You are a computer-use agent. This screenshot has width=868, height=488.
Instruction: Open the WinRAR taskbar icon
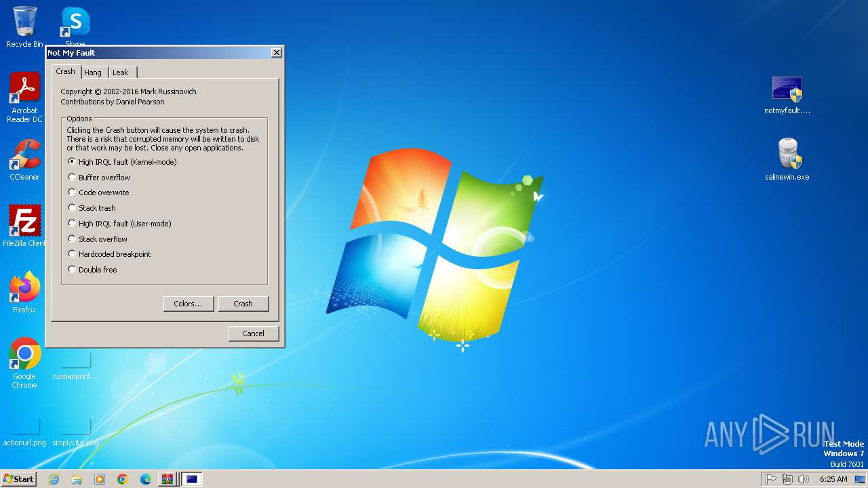point(167,479)
